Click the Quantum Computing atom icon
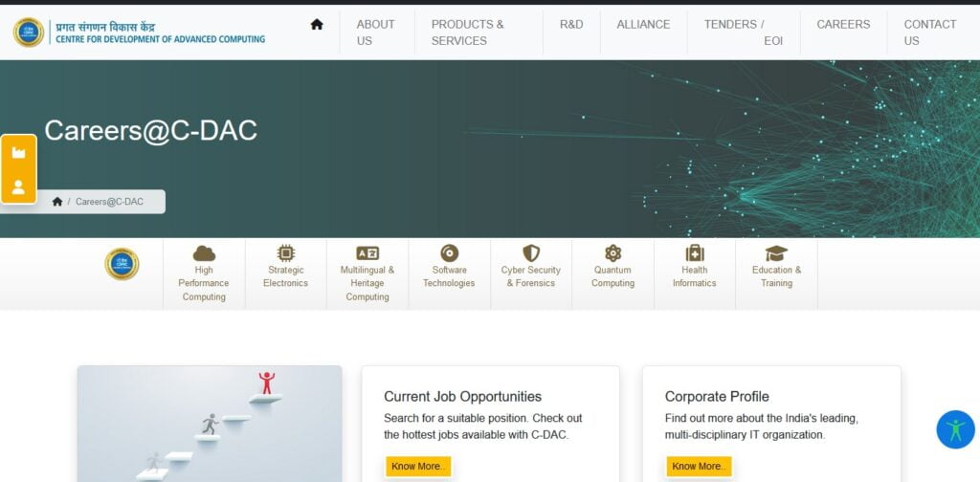980x482 pixels. (612, 252)
